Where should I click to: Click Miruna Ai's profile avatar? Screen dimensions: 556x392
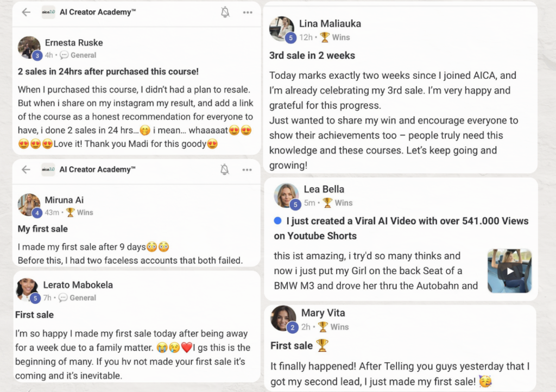[x=29, y=205]
